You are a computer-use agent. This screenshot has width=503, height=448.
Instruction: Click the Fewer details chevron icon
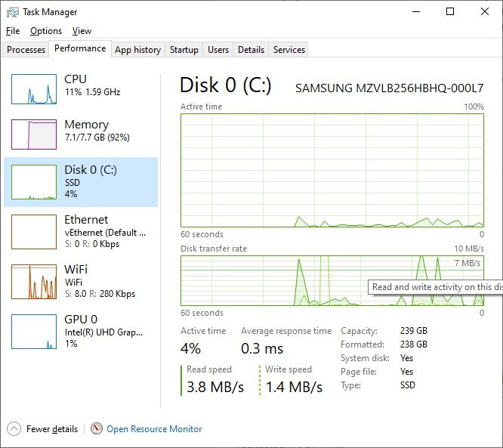14,428
